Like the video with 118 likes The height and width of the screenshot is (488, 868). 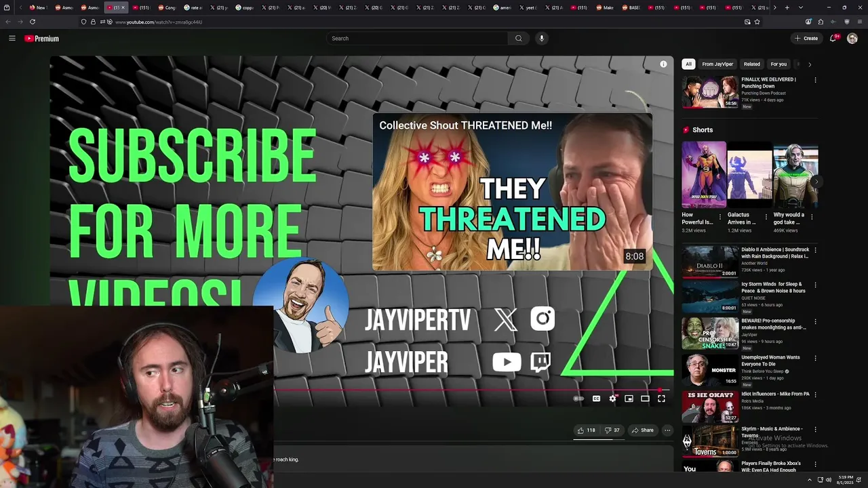click(586, 430)
